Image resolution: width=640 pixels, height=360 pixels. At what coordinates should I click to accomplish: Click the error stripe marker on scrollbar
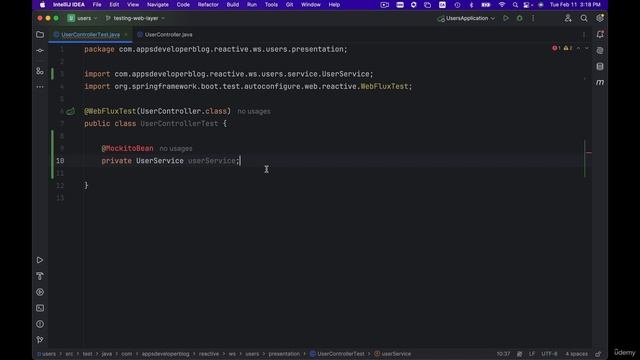click(589, 153)
